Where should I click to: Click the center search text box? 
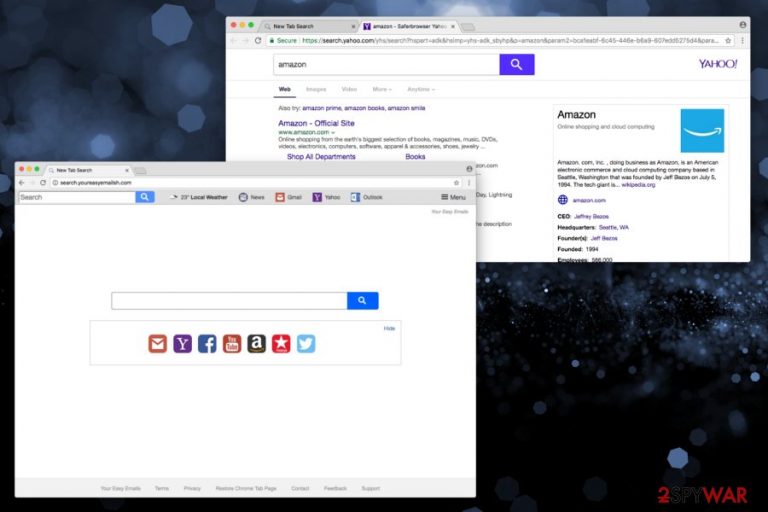point(229,300)
